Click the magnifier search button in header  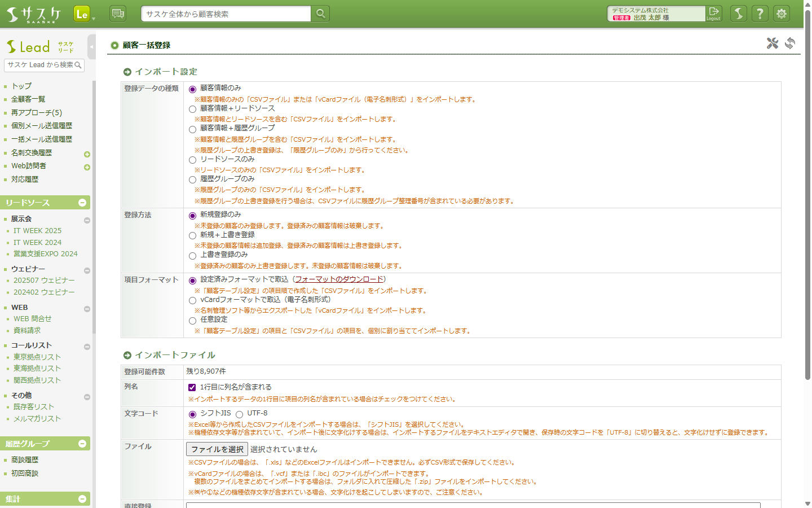click(320, 14)
